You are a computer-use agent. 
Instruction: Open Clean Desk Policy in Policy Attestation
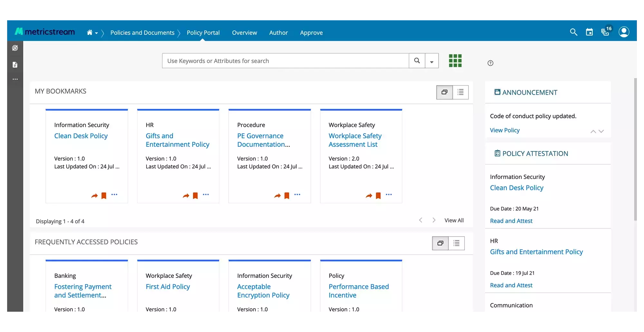pos(516,188)
